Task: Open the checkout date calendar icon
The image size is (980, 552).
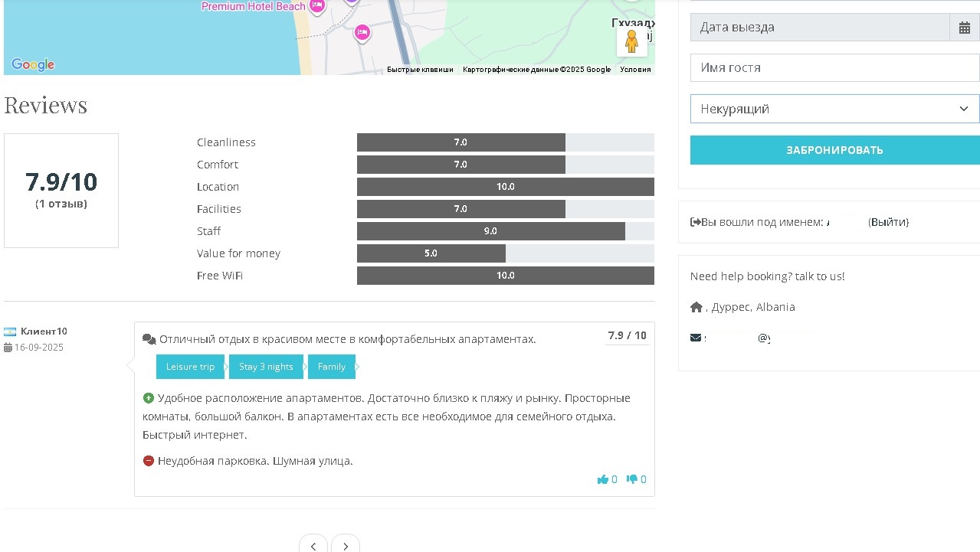Action: (964, 28)
